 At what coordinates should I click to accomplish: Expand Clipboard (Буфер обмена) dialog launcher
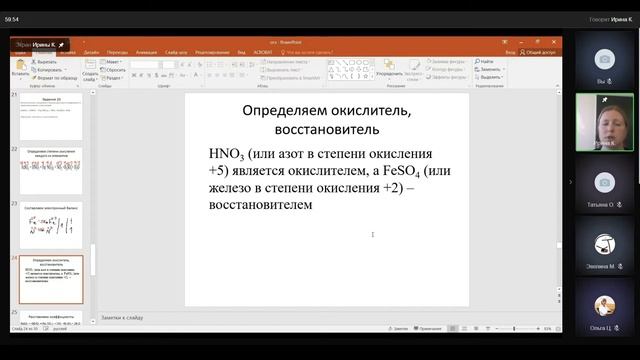(78, 86)
